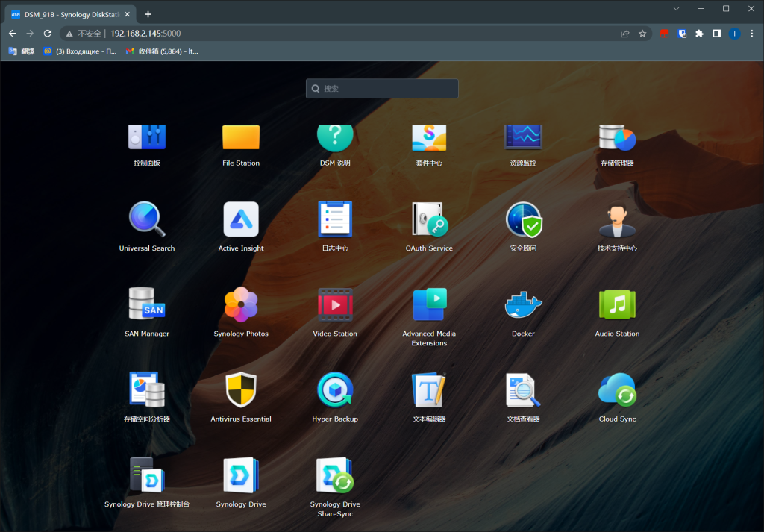The width and height of the screenshot is (764, 532).
Task: Open a new browser tab
Action: 148,14
